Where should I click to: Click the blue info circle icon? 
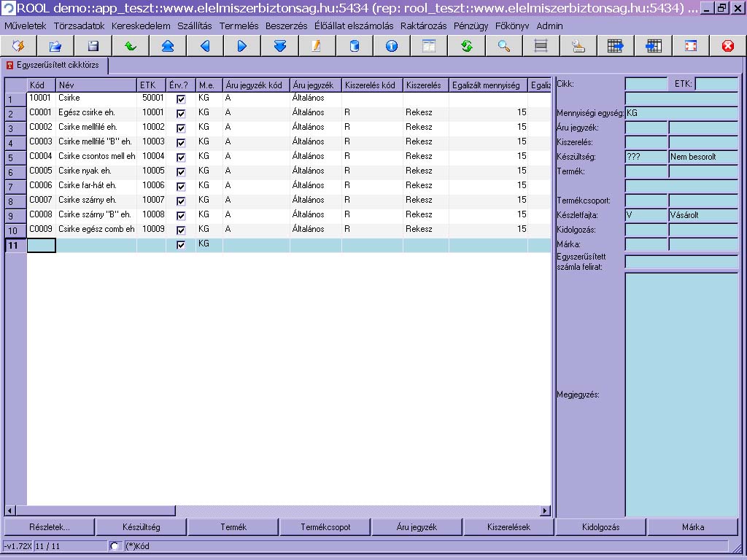392,46
